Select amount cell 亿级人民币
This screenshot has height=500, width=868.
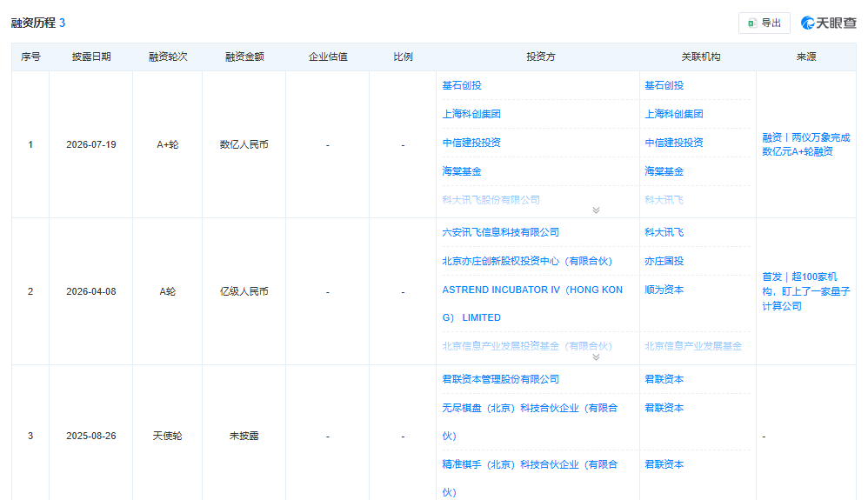[244, 291]
